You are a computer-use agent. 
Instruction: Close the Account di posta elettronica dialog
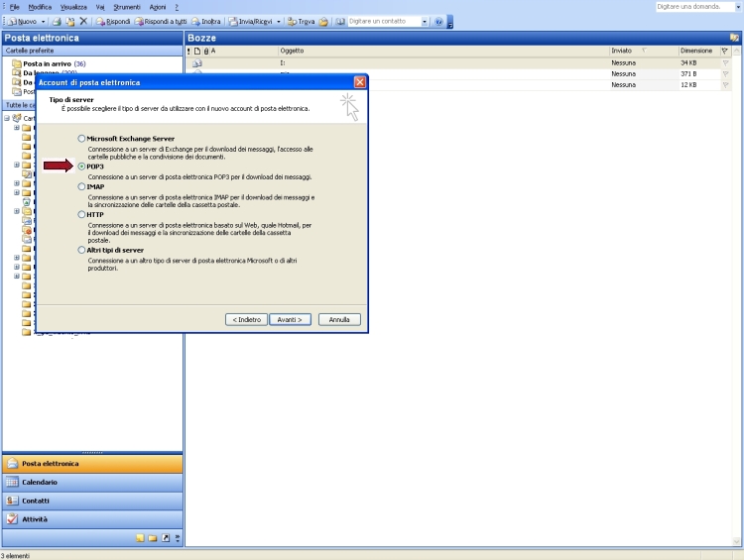coord(360,82)
